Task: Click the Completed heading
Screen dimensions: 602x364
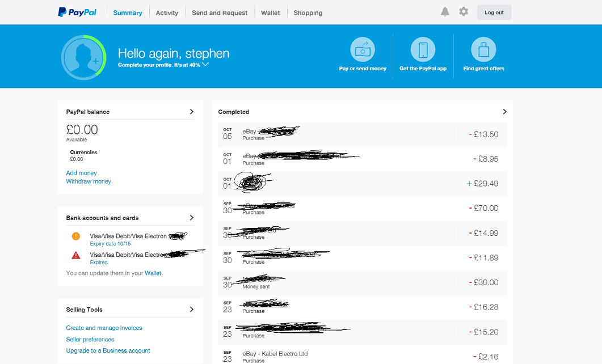Action: pyautogui.click(x=233, y=112)
